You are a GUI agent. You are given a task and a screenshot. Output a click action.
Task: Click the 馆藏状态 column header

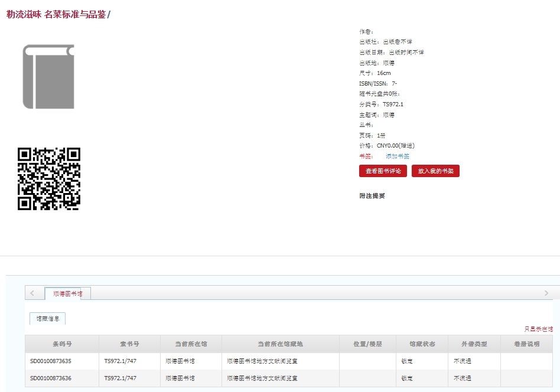point(422,344)
